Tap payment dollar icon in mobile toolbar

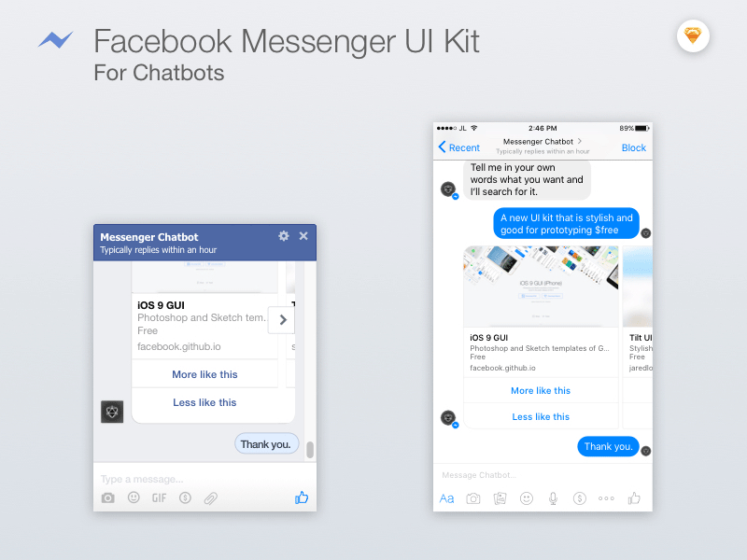click(x=579, y=498)
